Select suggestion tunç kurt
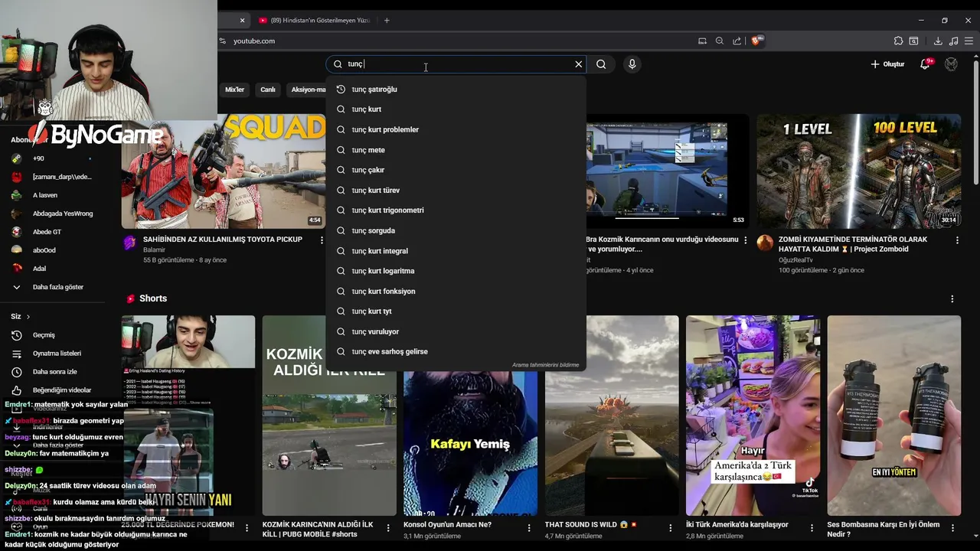The width and height of the screenshot is (980, 551). pyautogui.click(x=456, y=109)
